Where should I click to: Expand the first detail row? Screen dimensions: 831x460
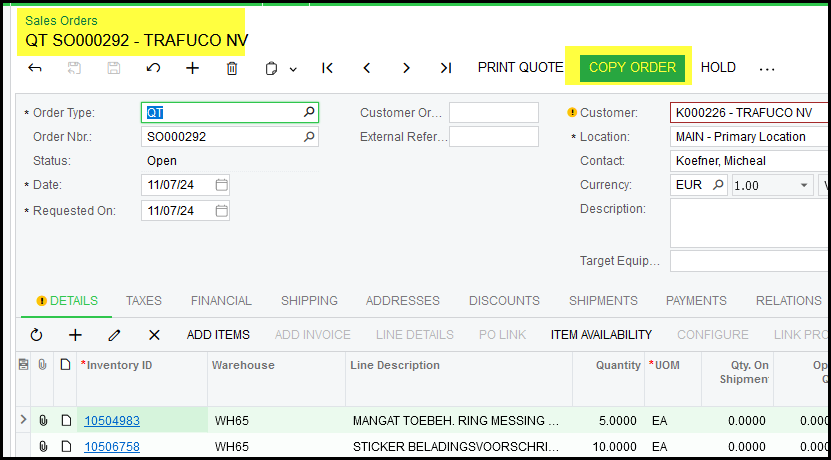(24, 420)
